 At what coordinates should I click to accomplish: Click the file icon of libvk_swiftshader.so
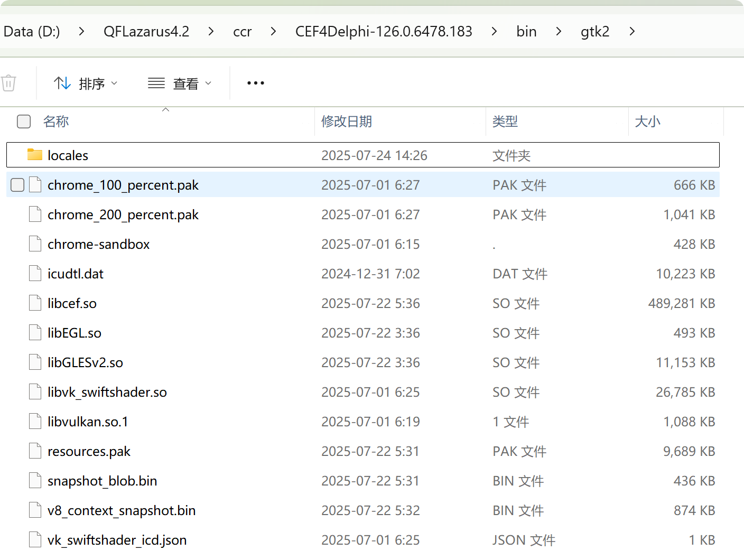tap(35, 392)
